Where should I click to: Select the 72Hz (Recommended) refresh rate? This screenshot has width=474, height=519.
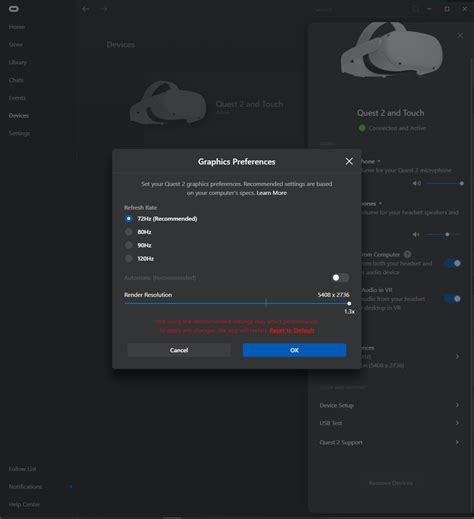tap(128, 219)
